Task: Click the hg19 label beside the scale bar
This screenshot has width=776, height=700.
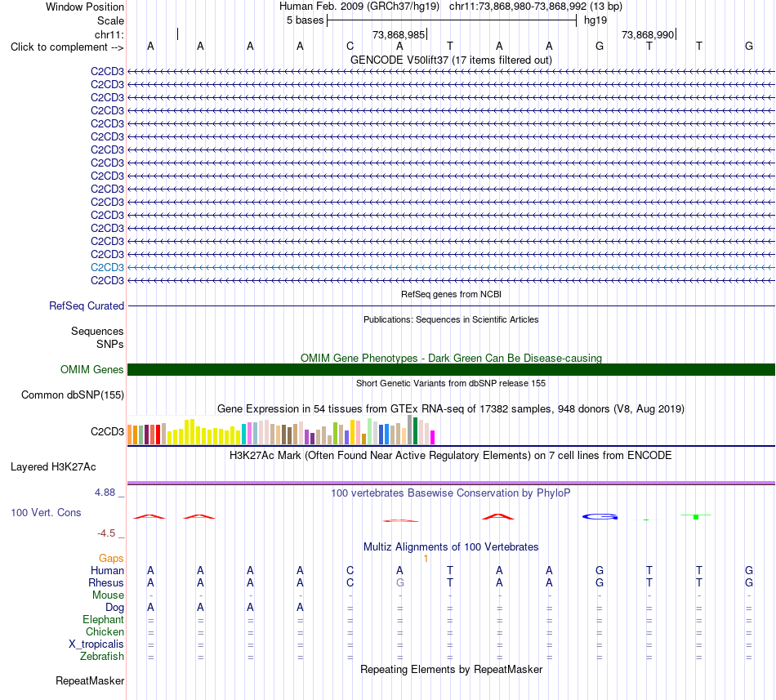Action: coord(595,20)
